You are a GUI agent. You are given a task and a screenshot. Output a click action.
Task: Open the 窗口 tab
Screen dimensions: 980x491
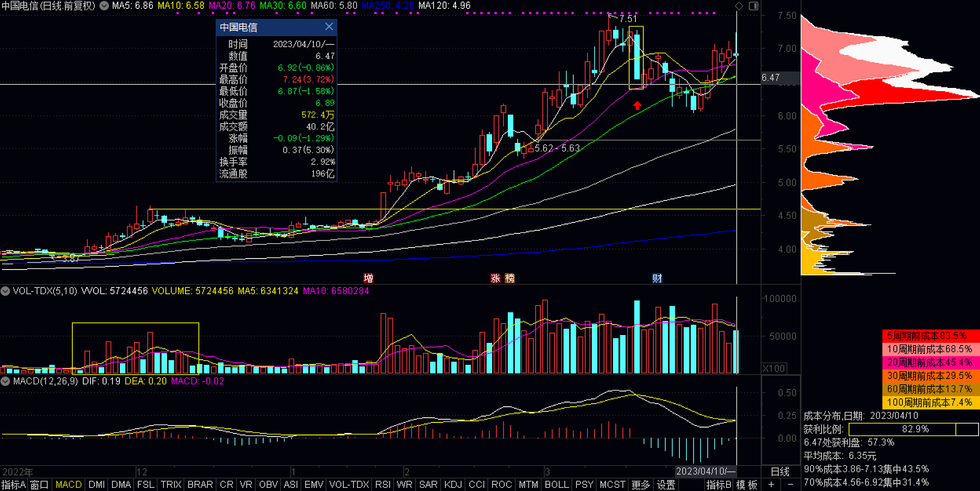[x=39, y=485]
